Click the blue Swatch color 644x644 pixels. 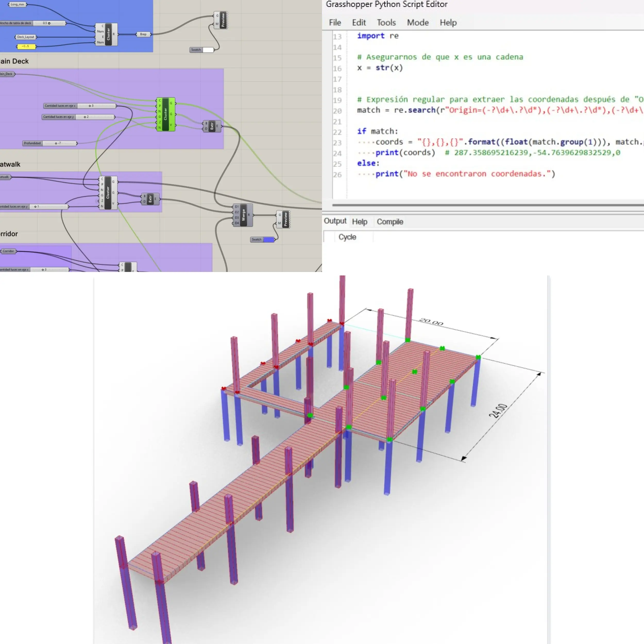coord(268,239)
